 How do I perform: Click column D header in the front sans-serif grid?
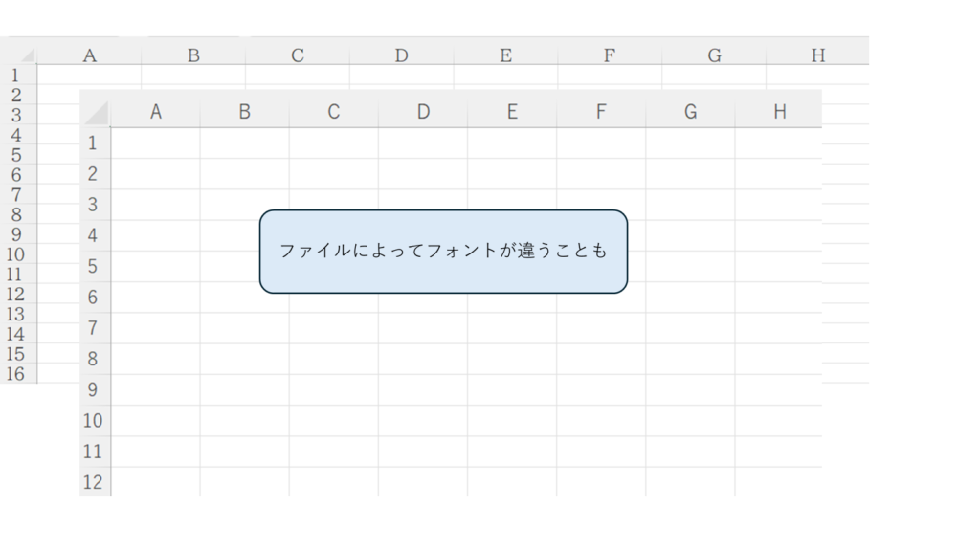pyautogui.click(x=423, y=112)
